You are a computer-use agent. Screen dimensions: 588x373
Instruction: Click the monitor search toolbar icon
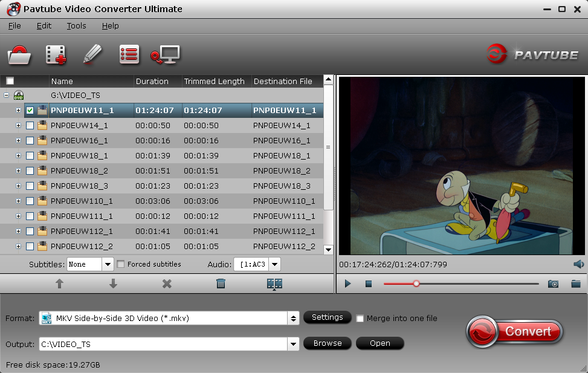(x=165, y=55)
